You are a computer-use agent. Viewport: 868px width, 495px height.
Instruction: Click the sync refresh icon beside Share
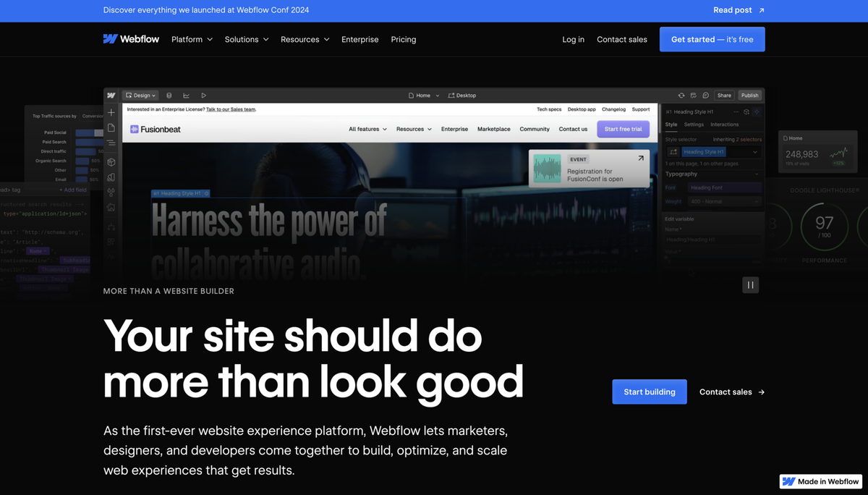(x=681, y=96)
